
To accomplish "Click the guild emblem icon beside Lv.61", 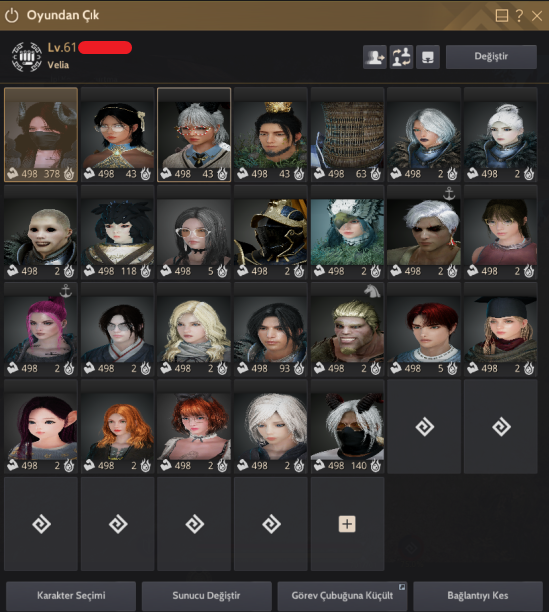I will point(27,57).
